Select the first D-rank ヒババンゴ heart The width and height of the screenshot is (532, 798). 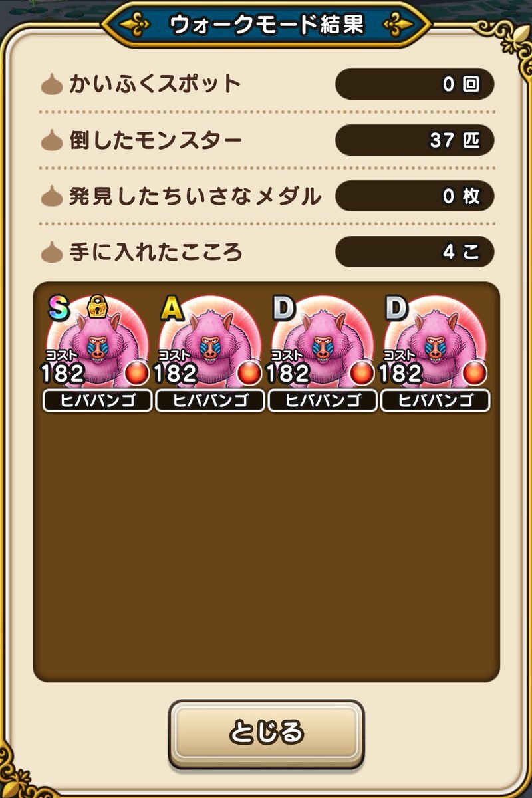[x=323, y=352]
